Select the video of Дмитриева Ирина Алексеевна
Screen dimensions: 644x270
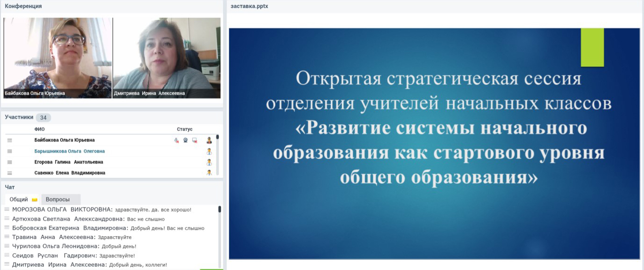point(167,58)
